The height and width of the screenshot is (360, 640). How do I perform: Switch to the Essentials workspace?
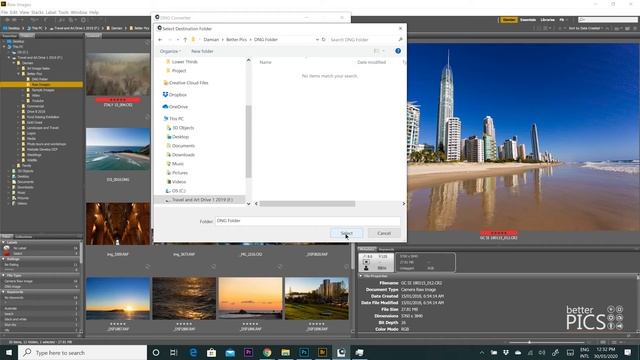pyautogui.click(x=528, y=20)
